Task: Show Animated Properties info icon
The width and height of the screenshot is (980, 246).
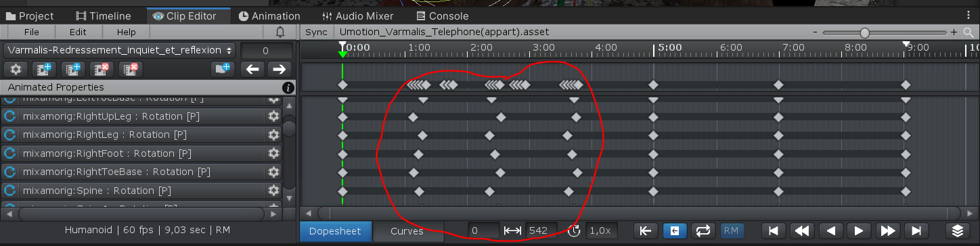Action: pyautogui.click(x=288, y=88)
